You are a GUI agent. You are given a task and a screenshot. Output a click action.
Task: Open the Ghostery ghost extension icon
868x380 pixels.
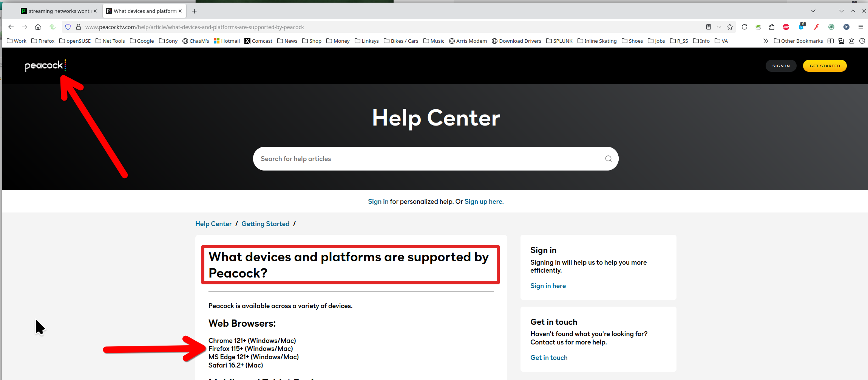801,26
